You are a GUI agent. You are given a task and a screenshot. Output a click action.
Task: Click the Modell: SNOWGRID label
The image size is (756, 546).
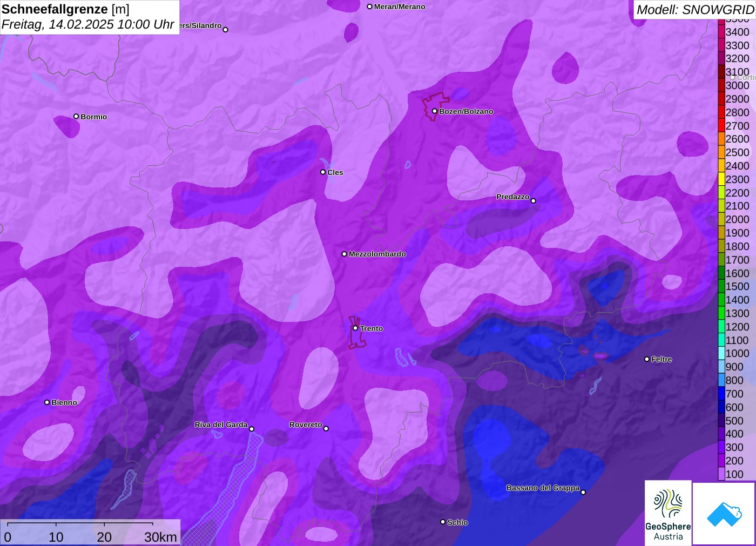point(695,10)
